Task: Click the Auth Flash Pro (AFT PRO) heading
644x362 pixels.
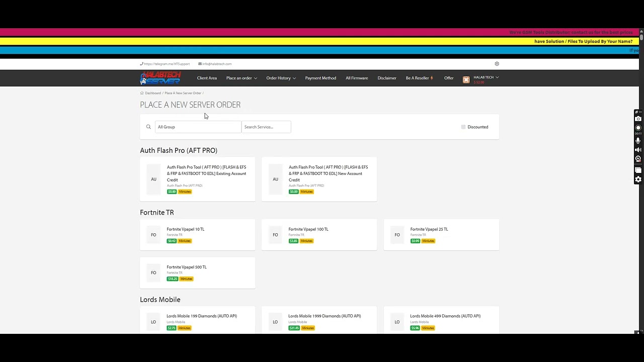Action: tap(179, 150)
